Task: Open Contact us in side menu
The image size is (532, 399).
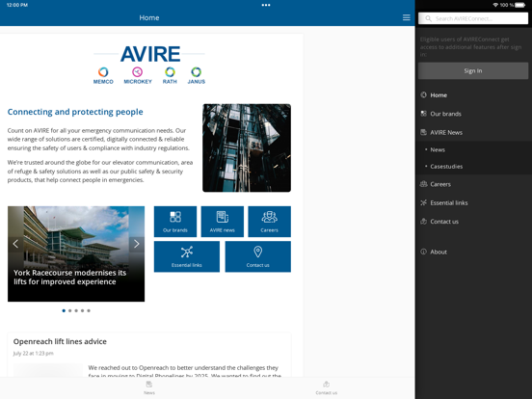Action: tap(473, 222)
